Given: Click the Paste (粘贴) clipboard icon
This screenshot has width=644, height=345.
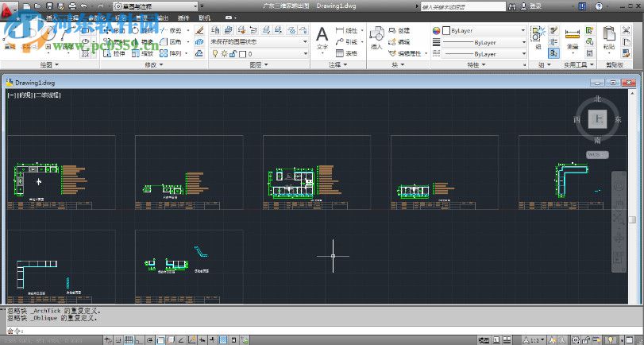Looking at the screenshot, I should [609, 33].
